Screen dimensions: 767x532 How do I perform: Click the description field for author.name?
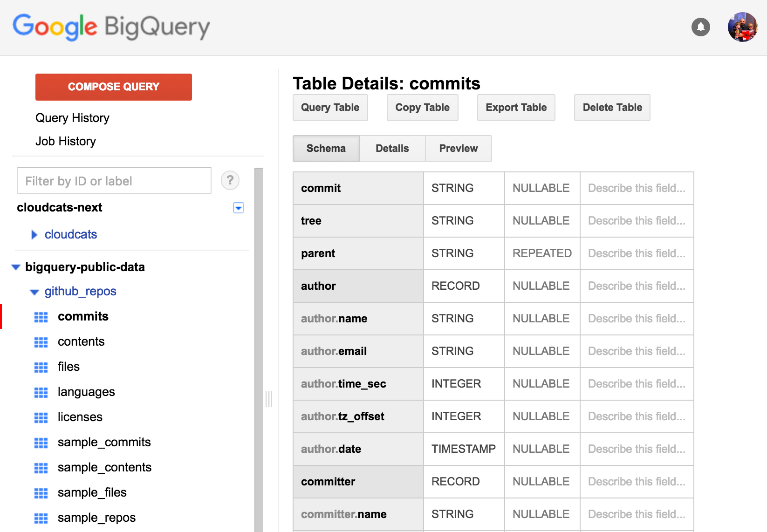pyautogui.click(x=637, y=319)
